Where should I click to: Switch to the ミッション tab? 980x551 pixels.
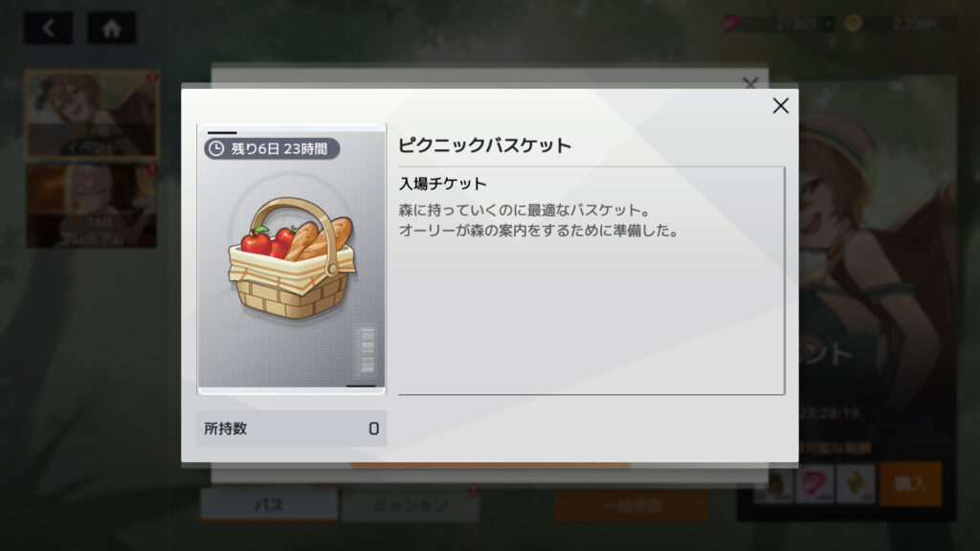click(x=411, y=505)
